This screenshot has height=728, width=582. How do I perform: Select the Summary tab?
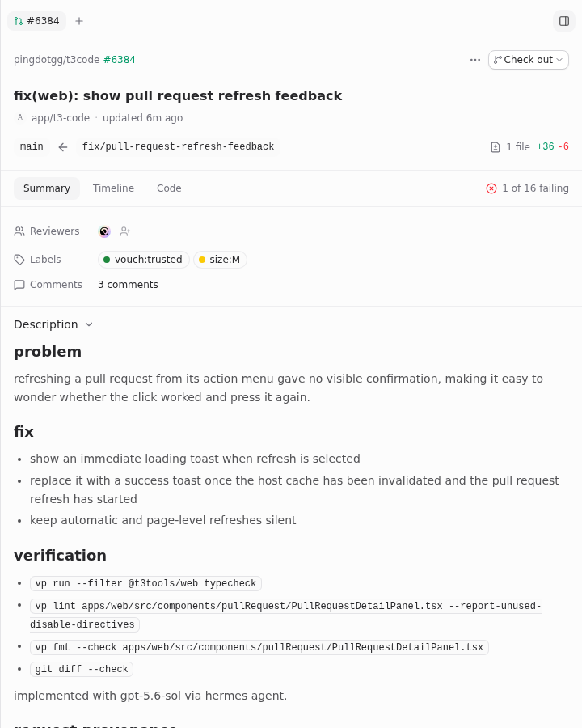click(47, 188)
